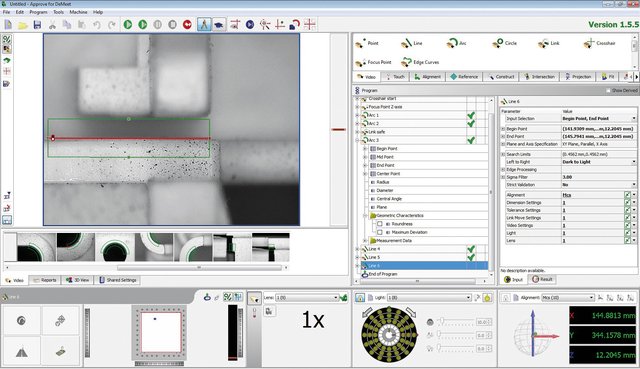This screenshot has width=640, height=369.
Task: Switch to the Touch tab
Action: (x=395, y=77)
